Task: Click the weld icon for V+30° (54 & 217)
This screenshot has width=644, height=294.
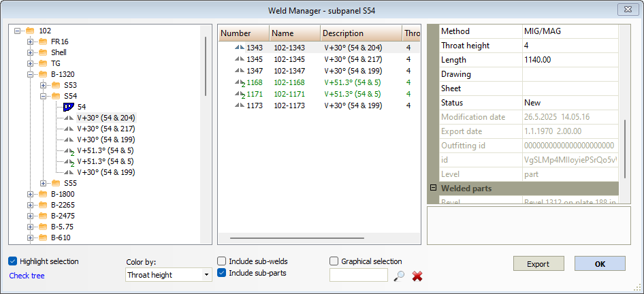Action: pos(68,129)
